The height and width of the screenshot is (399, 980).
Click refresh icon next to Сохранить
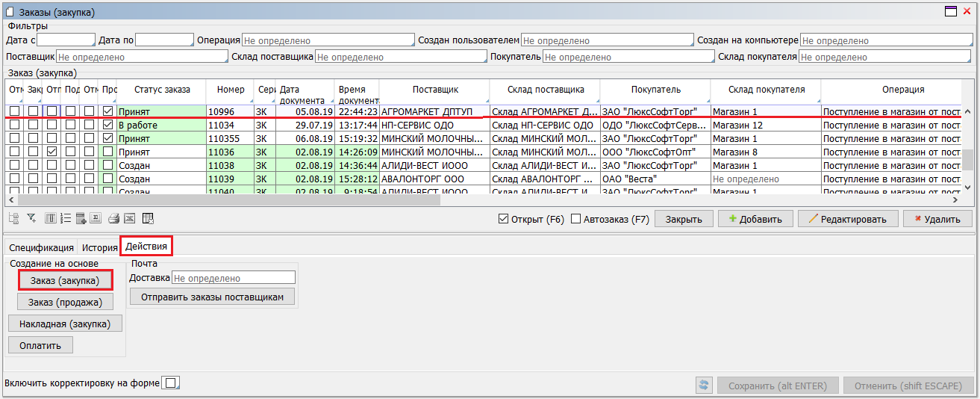click(703, 386)
